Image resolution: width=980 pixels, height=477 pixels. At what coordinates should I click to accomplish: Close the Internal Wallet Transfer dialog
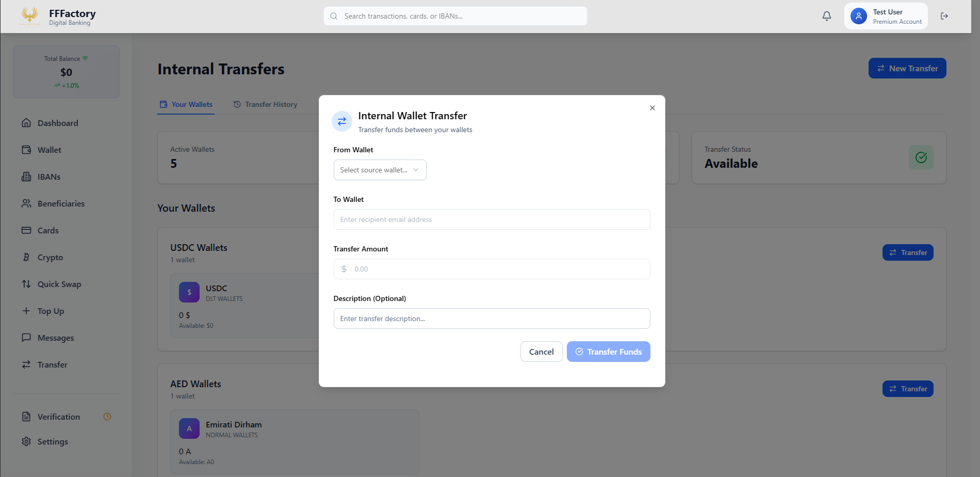click(x=652, y=108)
